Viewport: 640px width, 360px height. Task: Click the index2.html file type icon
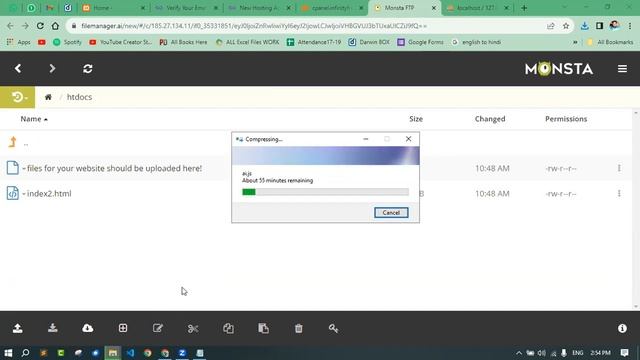[13, 193]
